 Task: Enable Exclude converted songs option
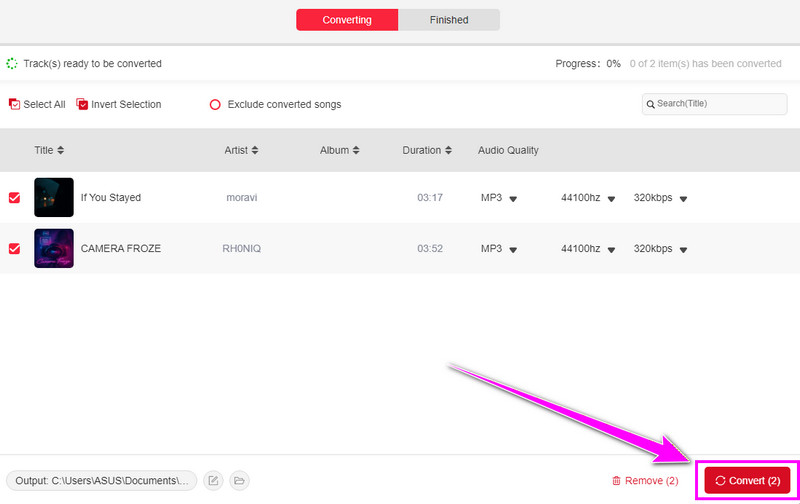click(x=215, y=104)
